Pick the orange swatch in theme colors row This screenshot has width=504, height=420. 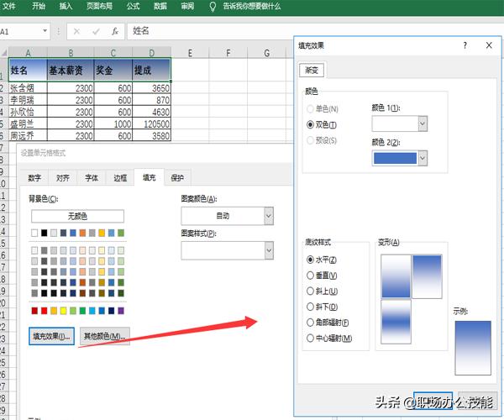[x=82, y=233]
